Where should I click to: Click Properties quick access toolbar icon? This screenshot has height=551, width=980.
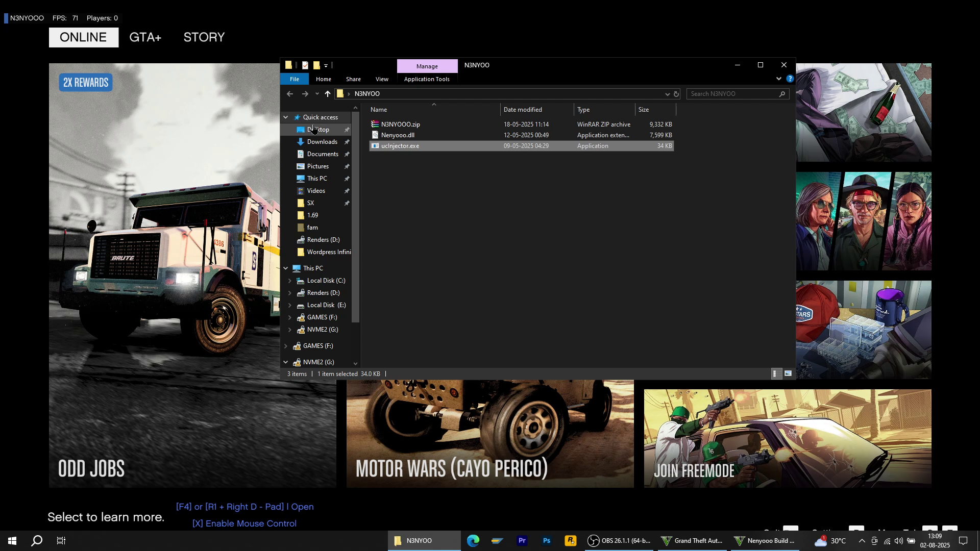[305, 65]
